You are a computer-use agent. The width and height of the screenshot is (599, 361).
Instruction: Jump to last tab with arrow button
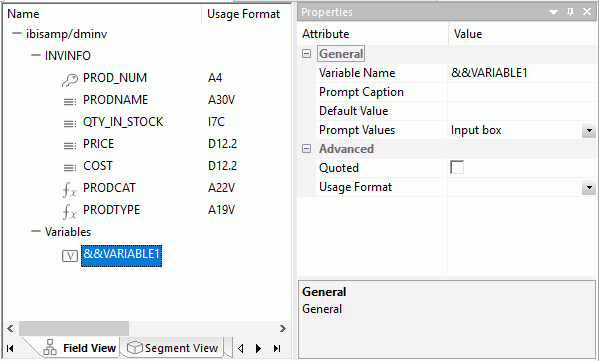[277, 348]
